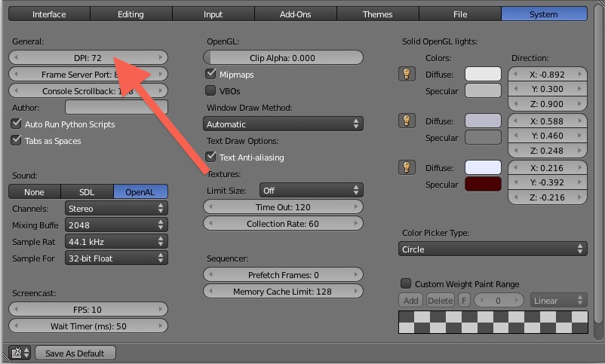Click first light Z direction 0.900 field

tap(548, 104)
